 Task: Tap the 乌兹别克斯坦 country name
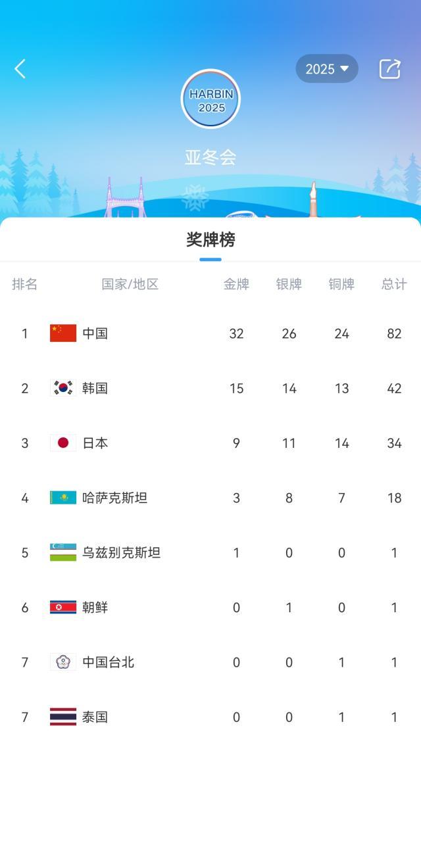tap(121, 552)
